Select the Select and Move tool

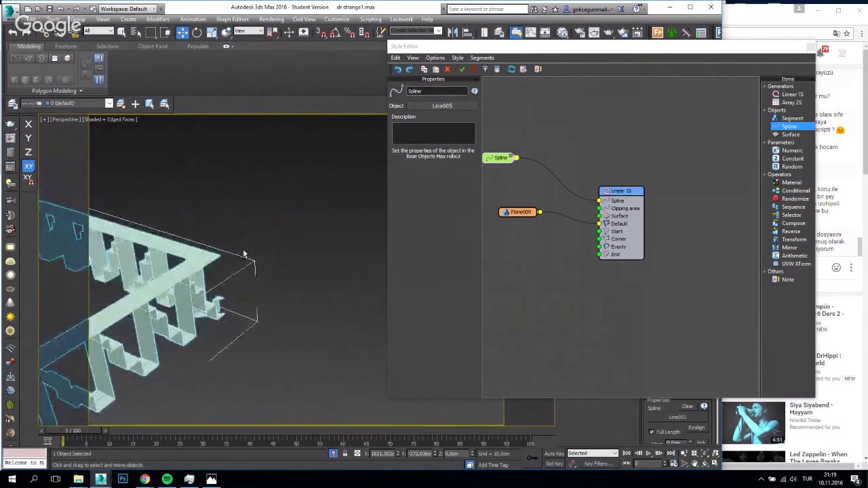[182, 33]
